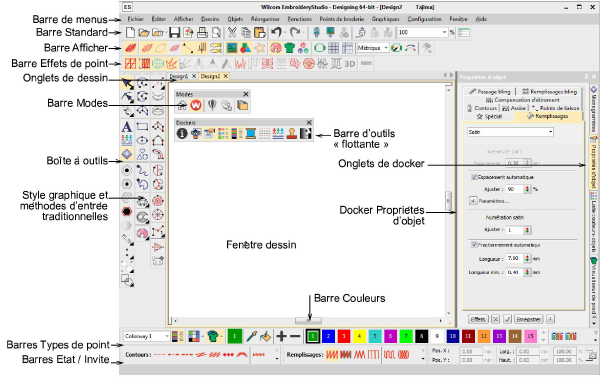This screenshot has width=600, height=386.
Task: Open the Afficher menu
Action: coord(184,19)
